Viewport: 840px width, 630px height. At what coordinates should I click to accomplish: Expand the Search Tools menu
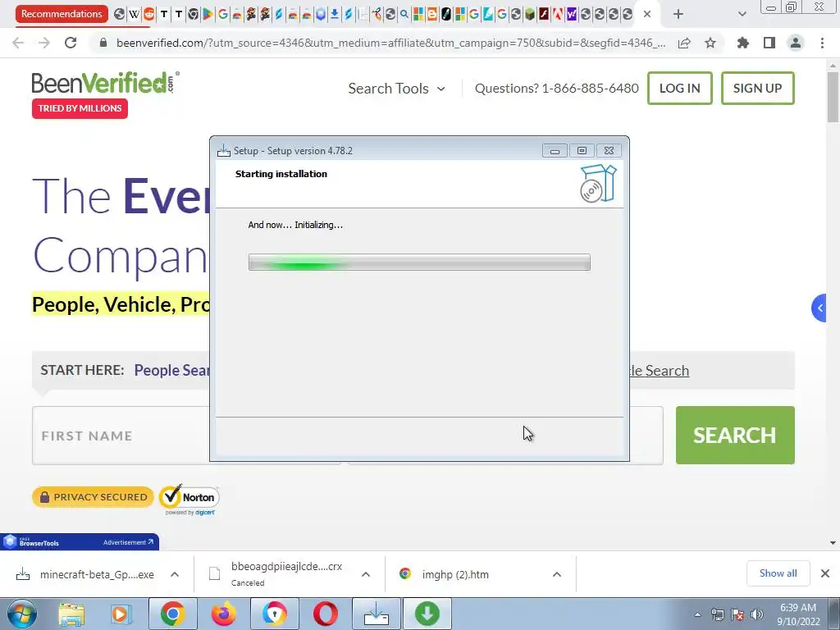click(x=396, y=89)
